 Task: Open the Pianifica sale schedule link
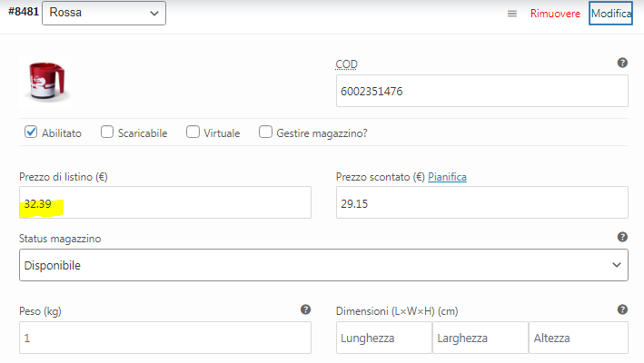447,177
